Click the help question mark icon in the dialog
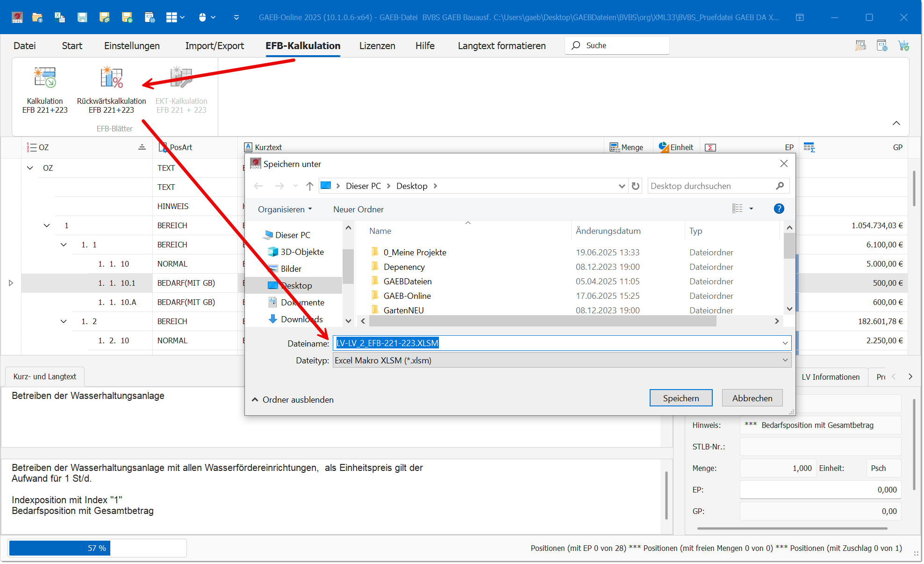This screenshot has width=924, height=564. [779, 209]
